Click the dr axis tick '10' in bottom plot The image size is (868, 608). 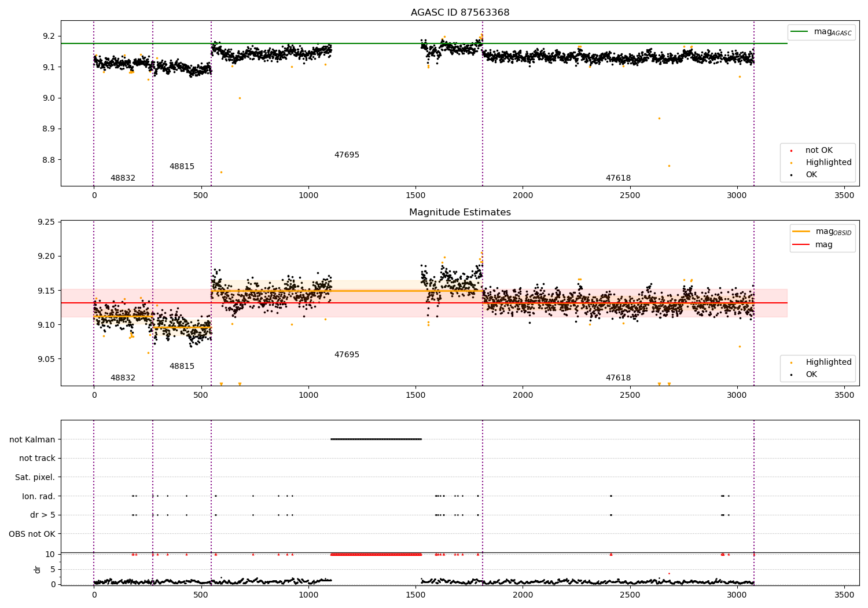[x=50, y=555]
